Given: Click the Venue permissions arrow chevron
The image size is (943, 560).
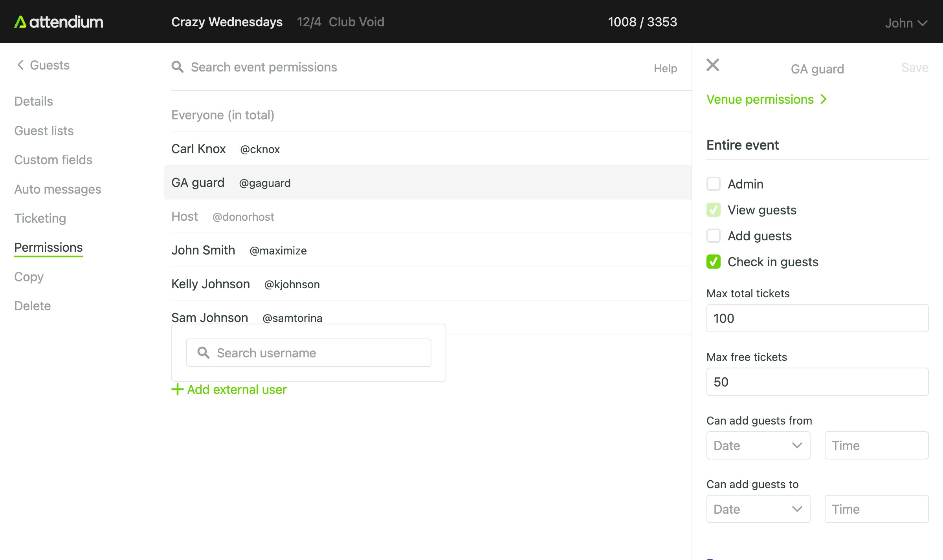Looking at the screenshot, I should click(x=824, y=99).
